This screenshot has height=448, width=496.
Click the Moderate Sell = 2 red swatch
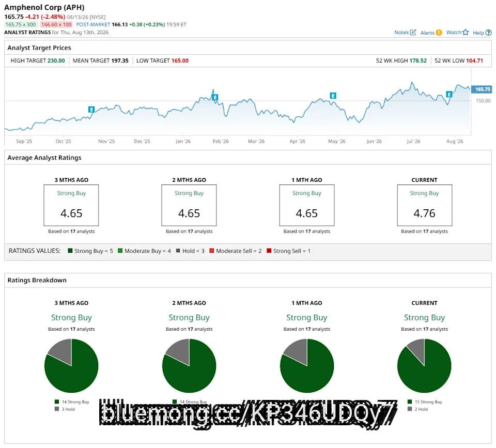point(212,251)
